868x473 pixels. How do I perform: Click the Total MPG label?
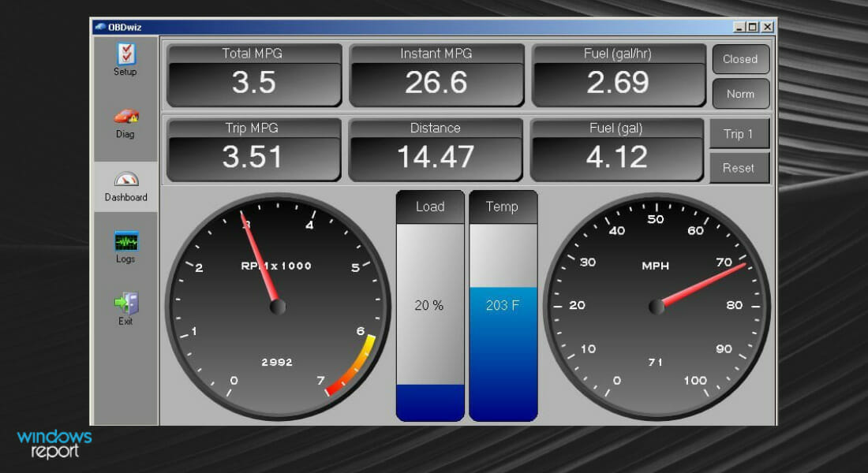252,53
